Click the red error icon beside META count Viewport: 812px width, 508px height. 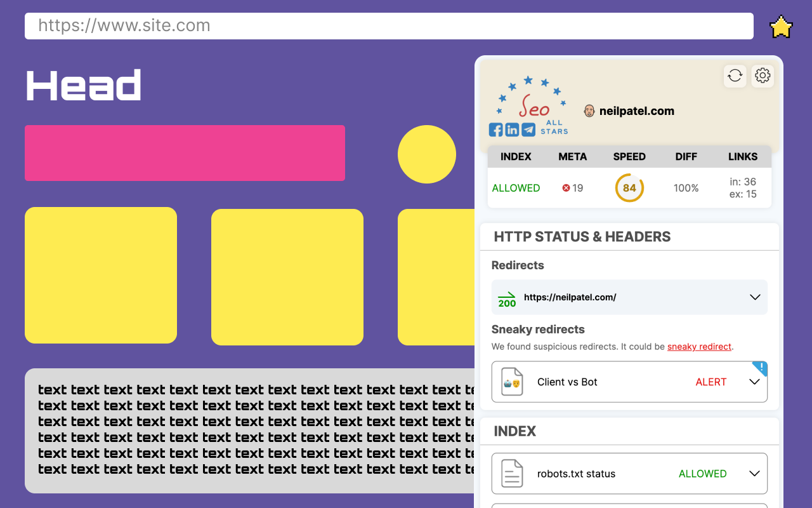click(x=565, y=188)
